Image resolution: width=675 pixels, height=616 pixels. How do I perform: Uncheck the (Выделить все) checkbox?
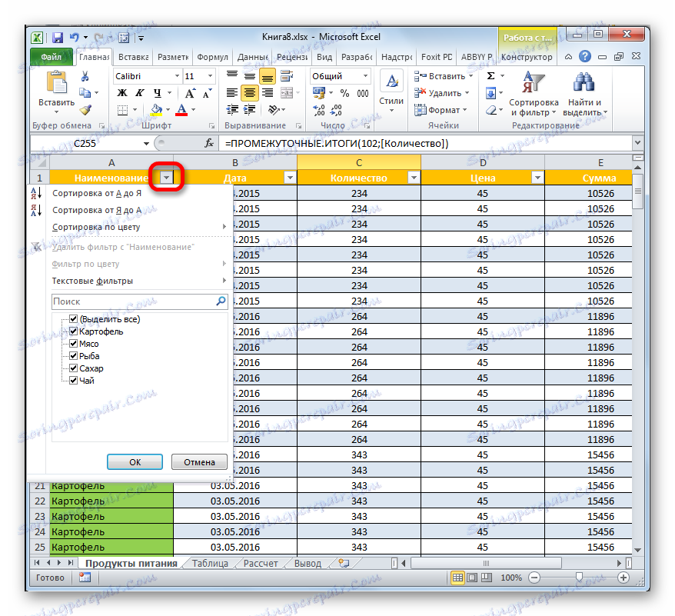click(x=73, y=318)
